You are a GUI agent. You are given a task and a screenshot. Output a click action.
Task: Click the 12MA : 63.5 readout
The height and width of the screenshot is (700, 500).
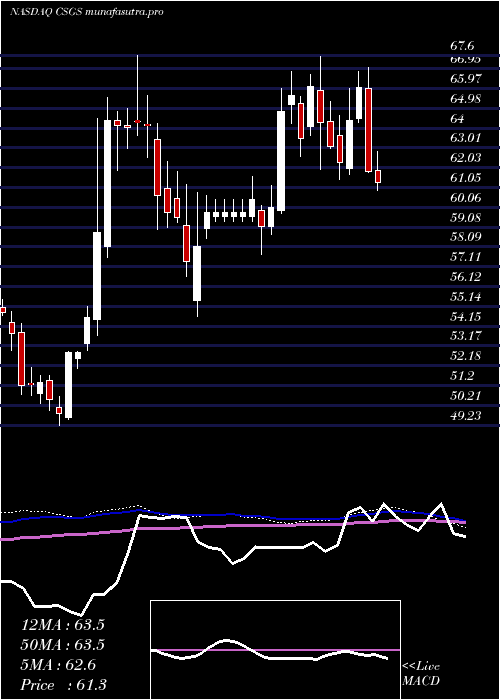click(x=63, y=625)
